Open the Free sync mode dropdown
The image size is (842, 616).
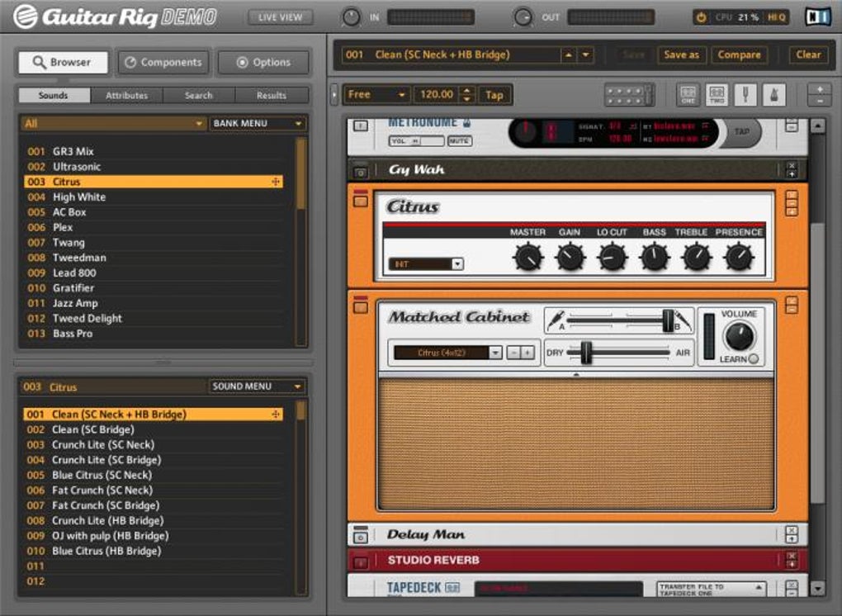tap(376, 94)
